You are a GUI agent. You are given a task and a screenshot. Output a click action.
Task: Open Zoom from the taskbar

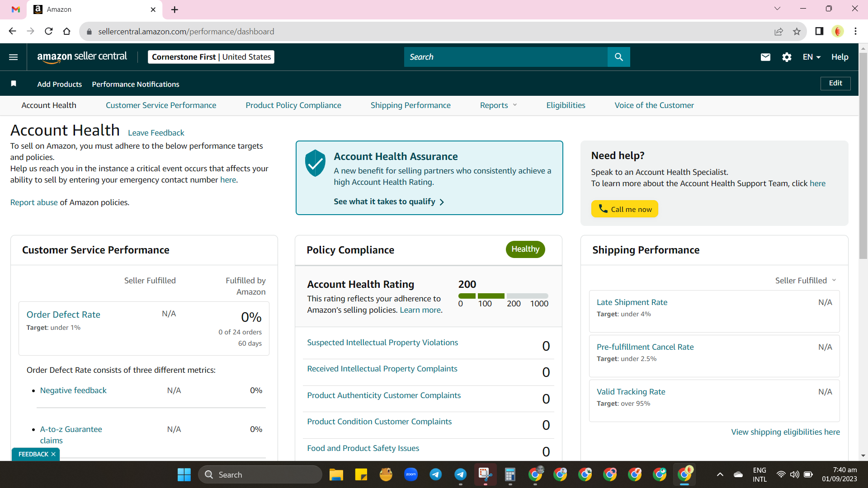411,474
